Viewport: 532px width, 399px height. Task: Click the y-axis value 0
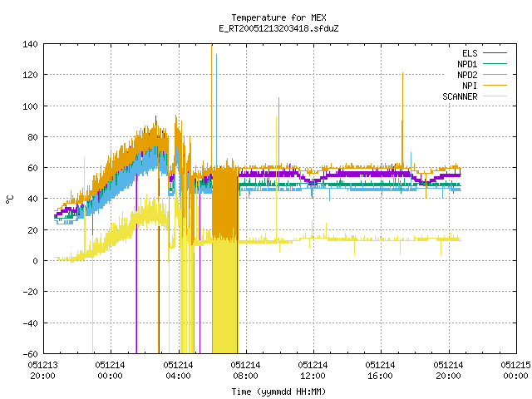pos(35,261)
